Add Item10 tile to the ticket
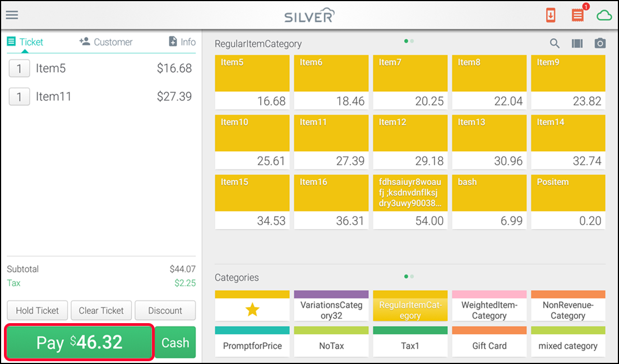The height and width of the screenshot is (364, 619). pos(252,142)
